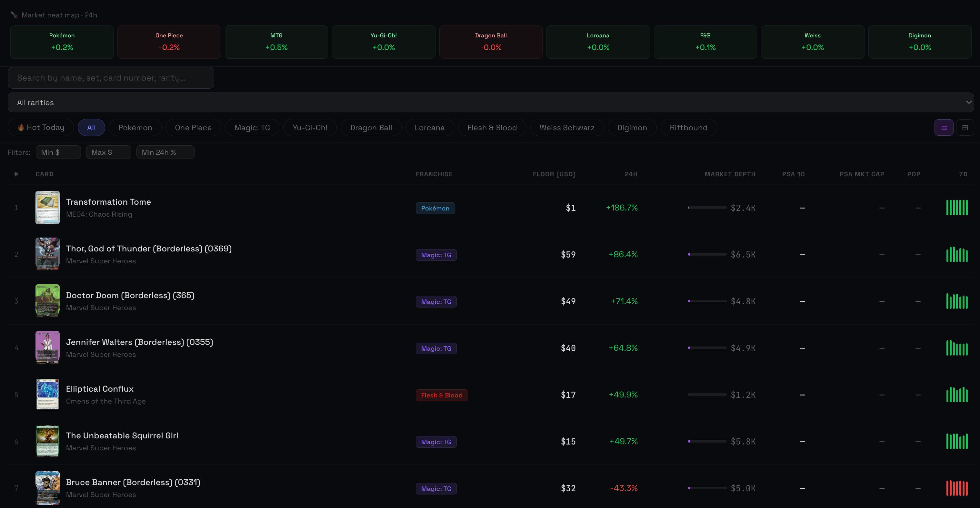Focus the Min 24h % filter

tap(165, 152)
